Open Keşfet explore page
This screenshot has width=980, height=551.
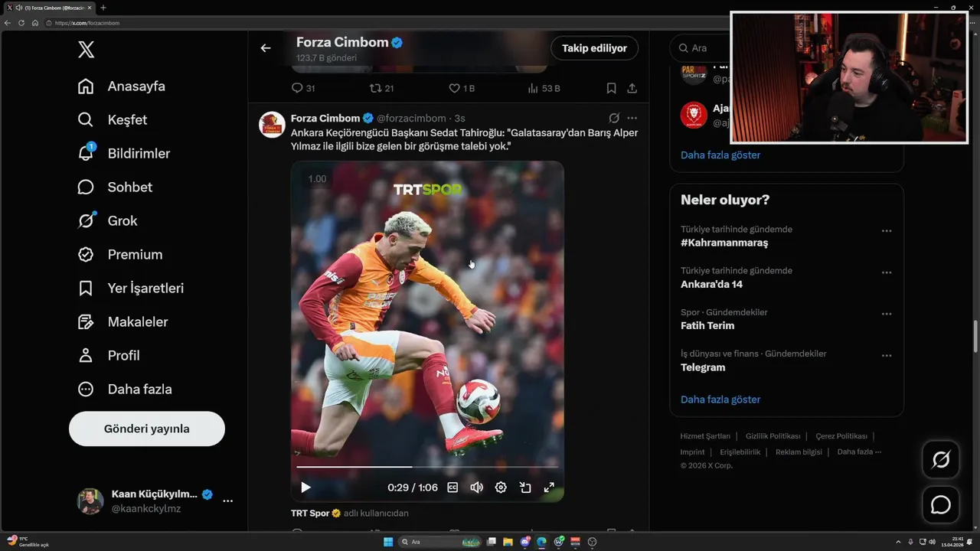pyautogui.click(x=113, y=120)
